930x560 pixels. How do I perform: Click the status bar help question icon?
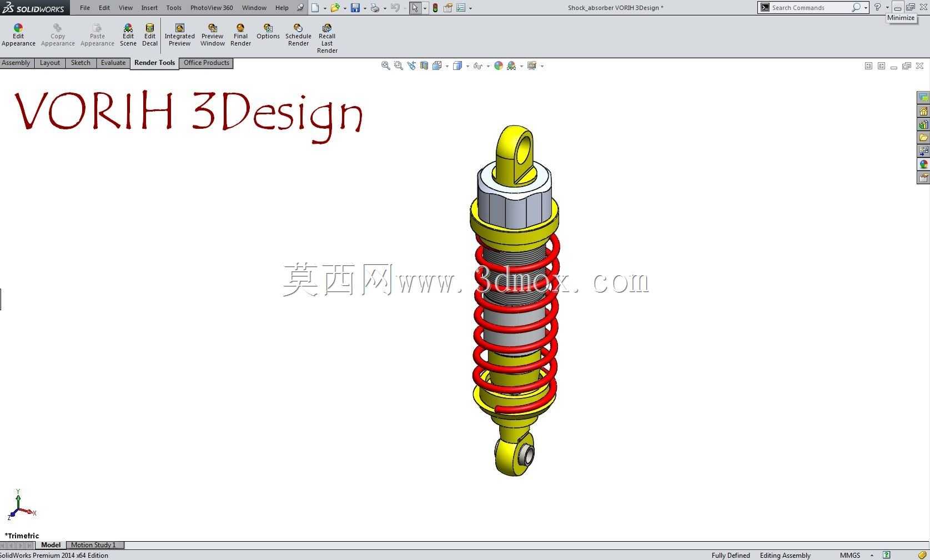click(x=887, y=555)
